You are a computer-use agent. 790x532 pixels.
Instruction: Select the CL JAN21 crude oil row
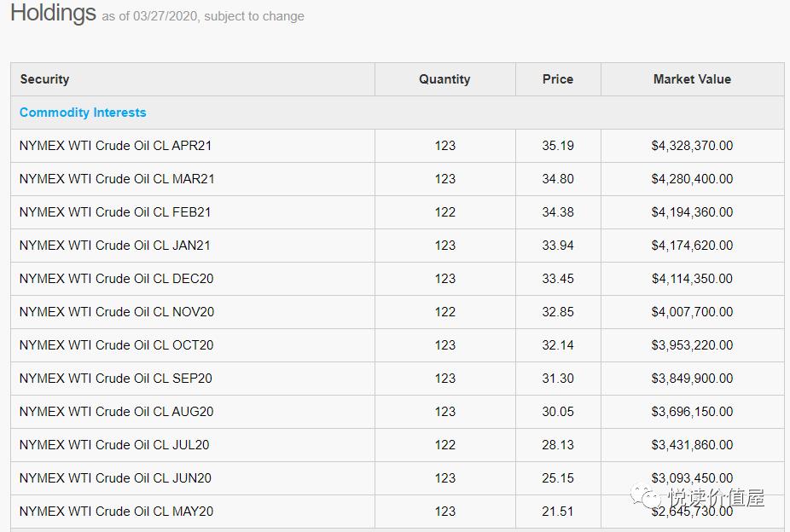115,246
